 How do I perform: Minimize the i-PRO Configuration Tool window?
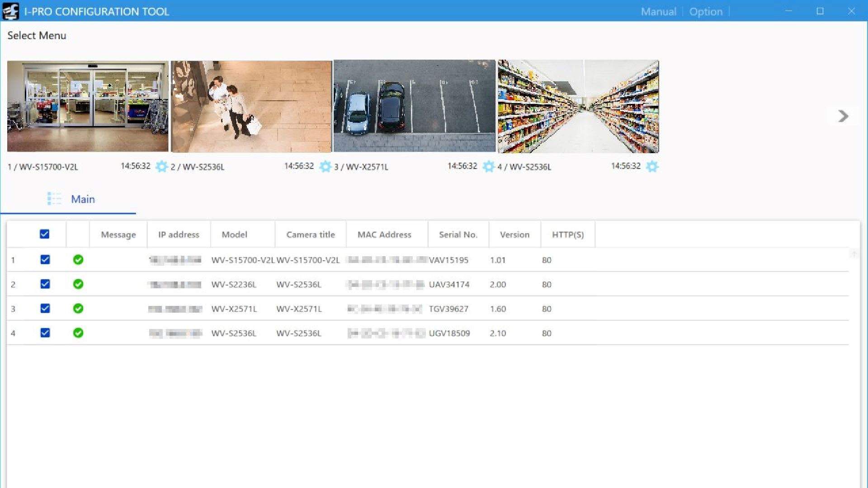(789, 11)
